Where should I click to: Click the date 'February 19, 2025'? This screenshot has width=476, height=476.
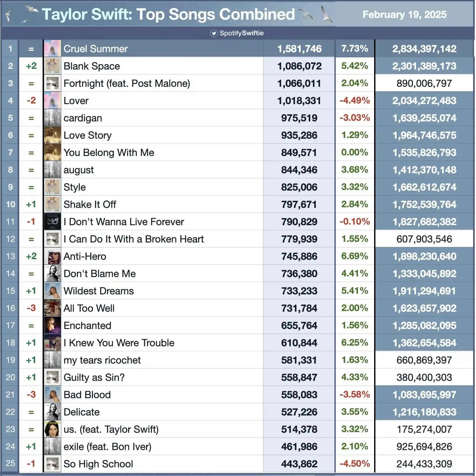coord(404,15)
